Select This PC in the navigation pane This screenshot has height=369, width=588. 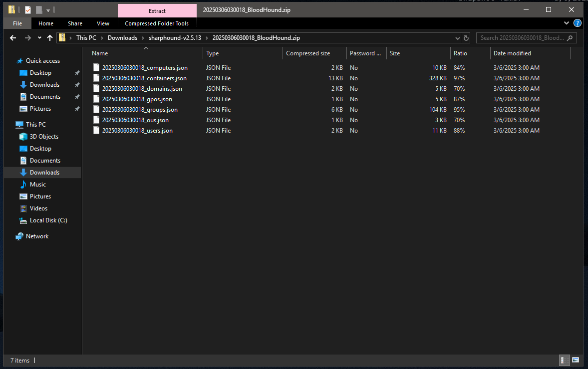coord(36,124)
